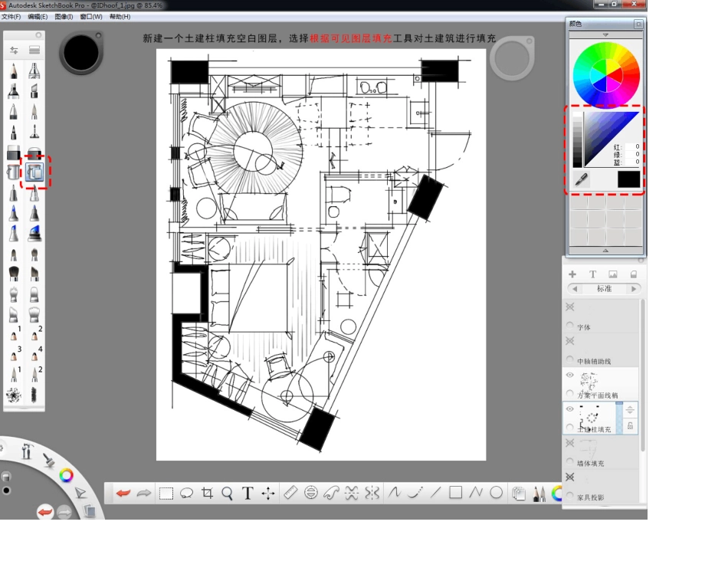Open 图像(I) menu
Viewport: 728px width, 584px height.
click(x=64, y=17)
